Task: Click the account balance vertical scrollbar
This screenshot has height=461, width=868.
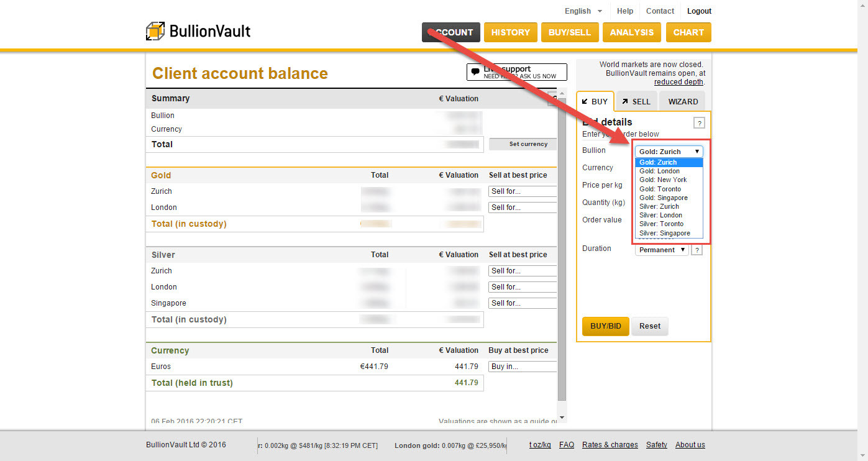Action: click(x=562, y=249)
